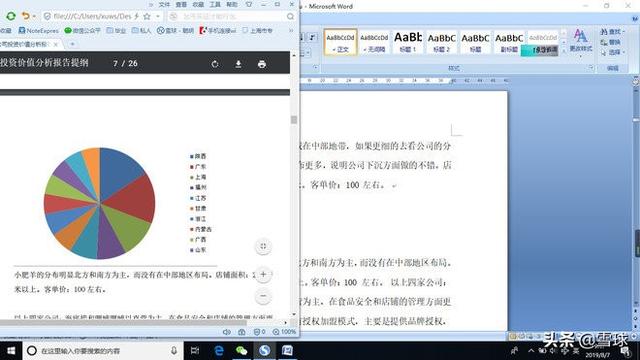Print the PDF using the printer icon
640x360 pixels.
tap(262, 64)
